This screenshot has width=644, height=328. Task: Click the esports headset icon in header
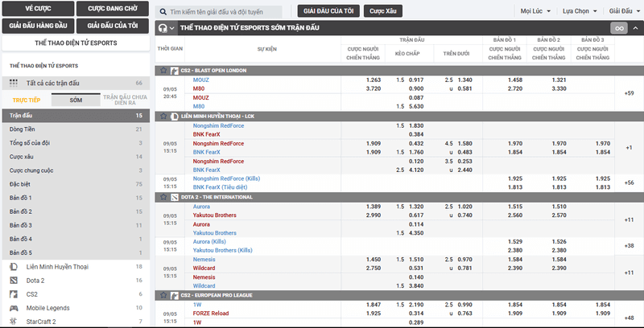tap(163, 28)
